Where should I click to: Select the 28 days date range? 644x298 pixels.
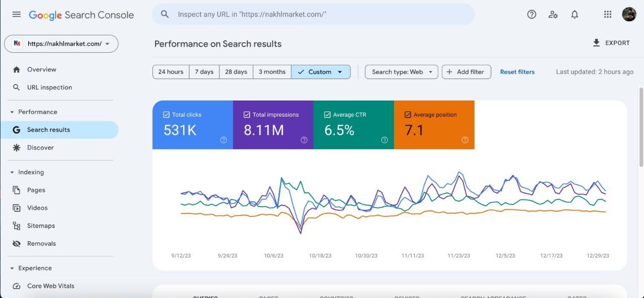236,72
